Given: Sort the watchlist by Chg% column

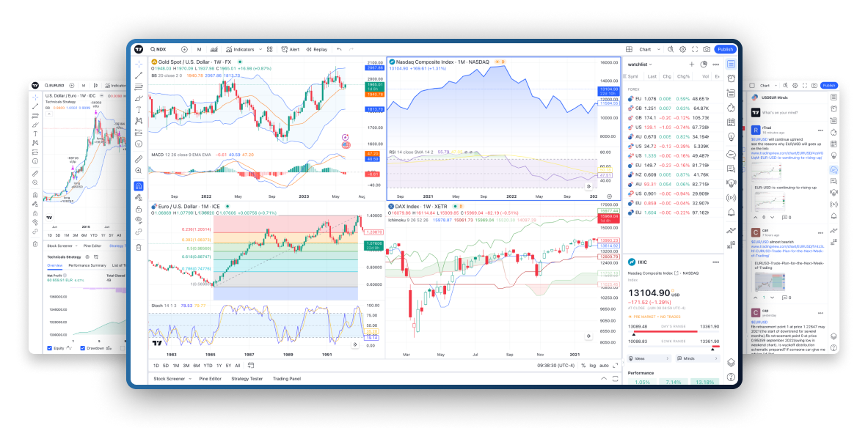Looking at the screenshot, I should point(684,76).
